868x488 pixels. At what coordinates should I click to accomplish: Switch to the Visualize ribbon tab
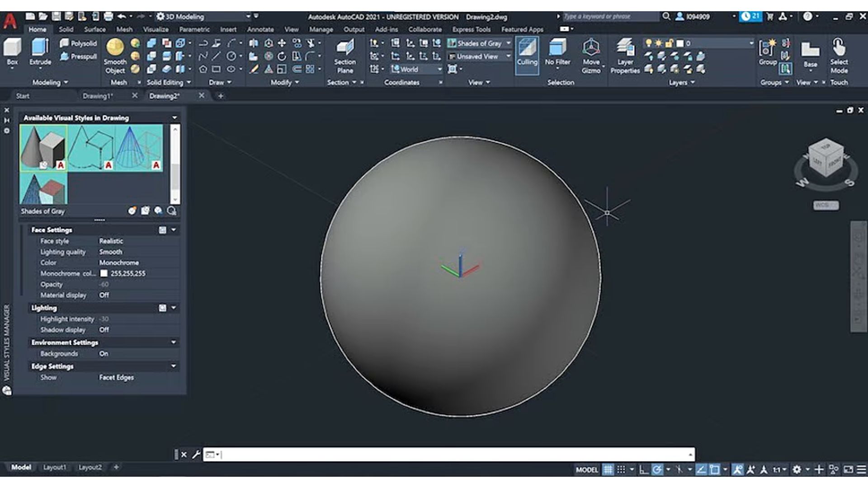coord(156,29)
